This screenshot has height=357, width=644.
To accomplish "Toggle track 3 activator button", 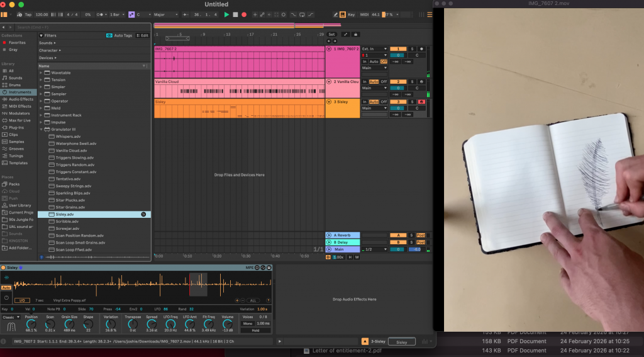I will 398,102.
